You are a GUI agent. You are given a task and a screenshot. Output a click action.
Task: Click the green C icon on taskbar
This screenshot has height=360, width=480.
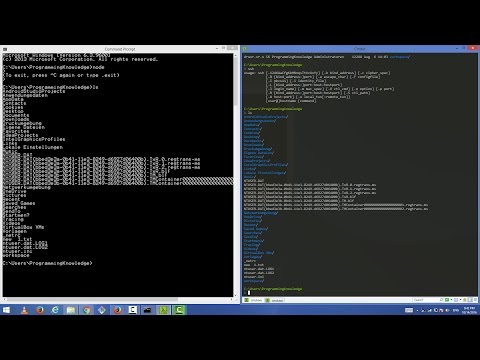tap(179, 310)
